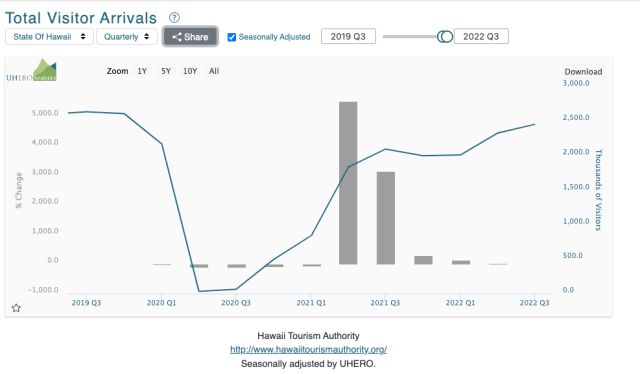Click the help question mark icon beside the title
The width and height of the screenshot is (640, 374).
174,18
